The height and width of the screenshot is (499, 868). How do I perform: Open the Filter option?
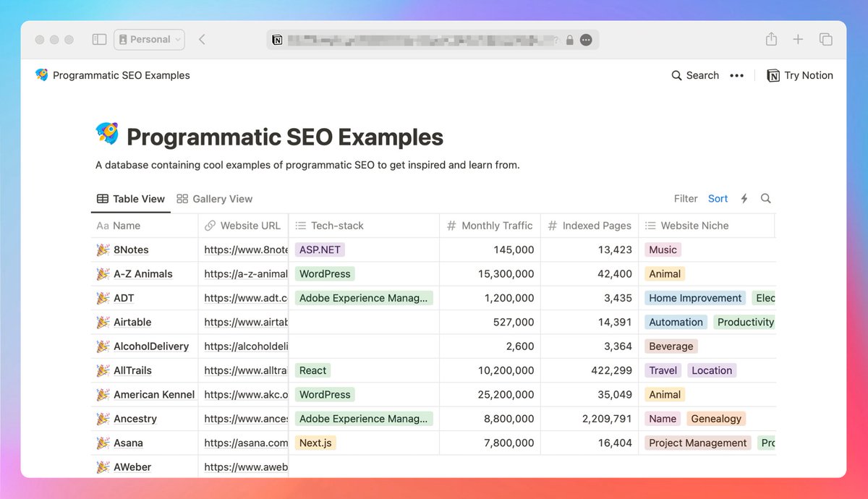point(686,199)
